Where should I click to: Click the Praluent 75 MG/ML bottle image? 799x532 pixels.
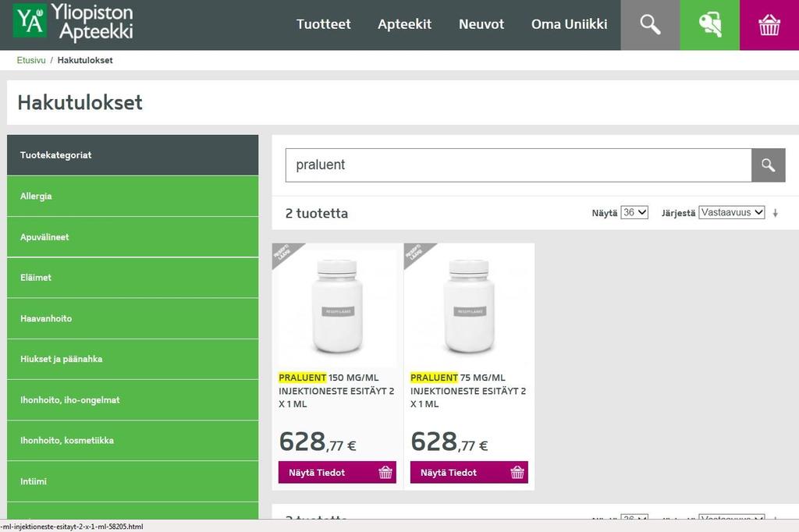coord(469,307)
